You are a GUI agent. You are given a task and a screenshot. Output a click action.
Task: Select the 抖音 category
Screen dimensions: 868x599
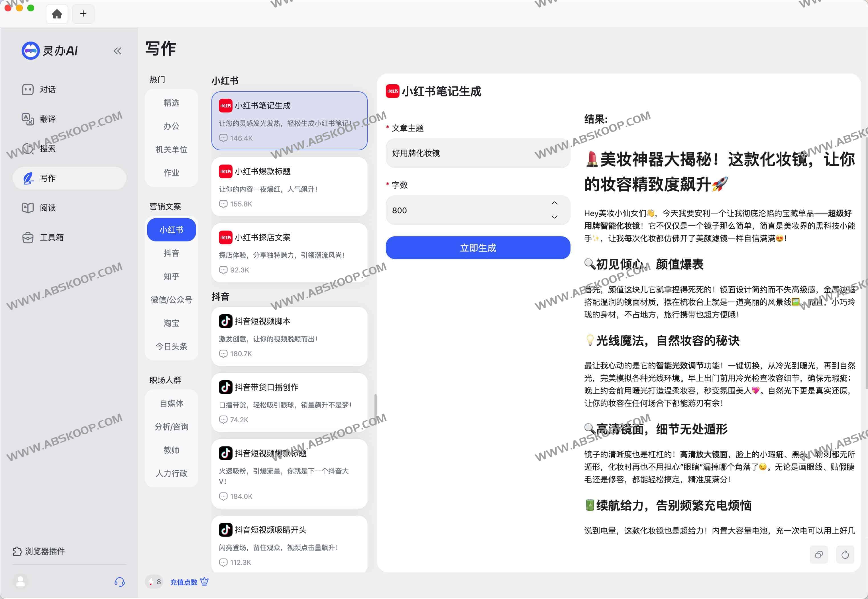click(x=171, y=253)
